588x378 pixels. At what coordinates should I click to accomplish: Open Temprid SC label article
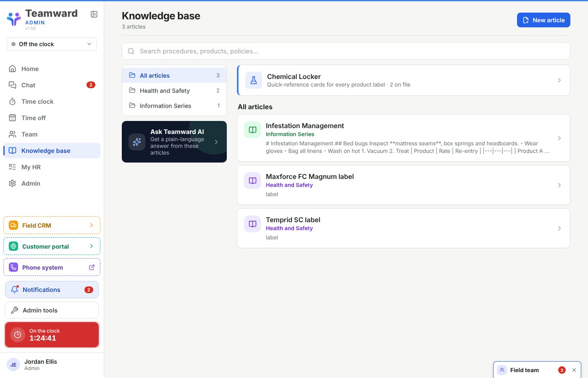tap(293, 220)
